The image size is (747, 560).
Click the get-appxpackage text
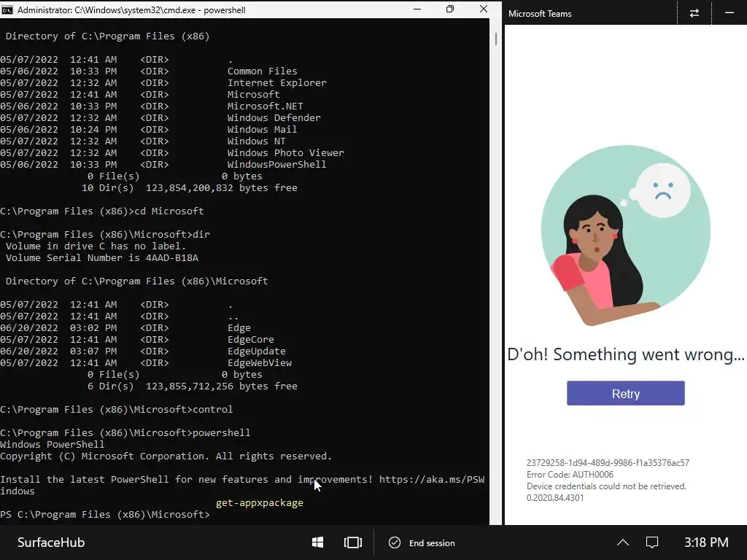(260, 503)
